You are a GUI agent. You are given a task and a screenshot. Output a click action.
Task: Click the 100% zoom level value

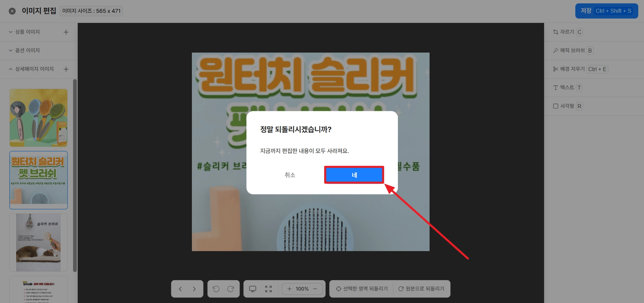click(x=302, y=289)
